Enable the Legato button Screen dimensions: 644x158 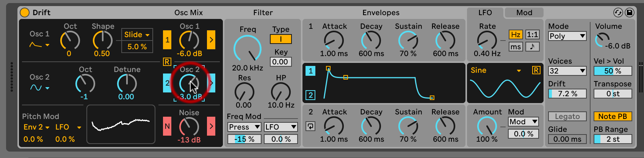tap(567, 116)
